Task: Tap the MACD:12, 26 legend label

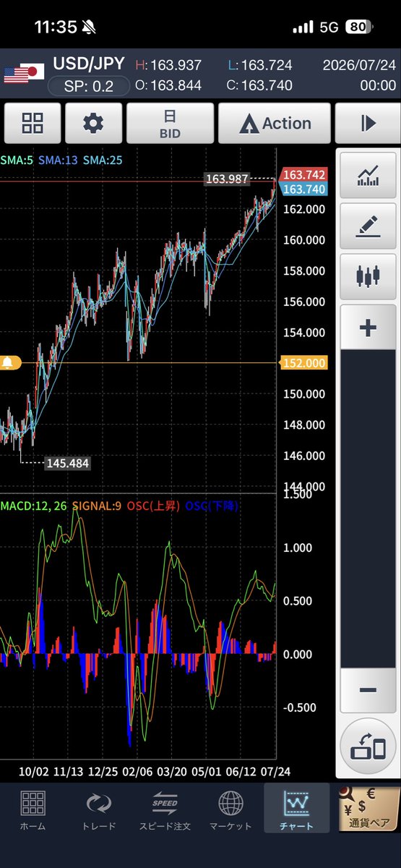Action: [33, 506]
